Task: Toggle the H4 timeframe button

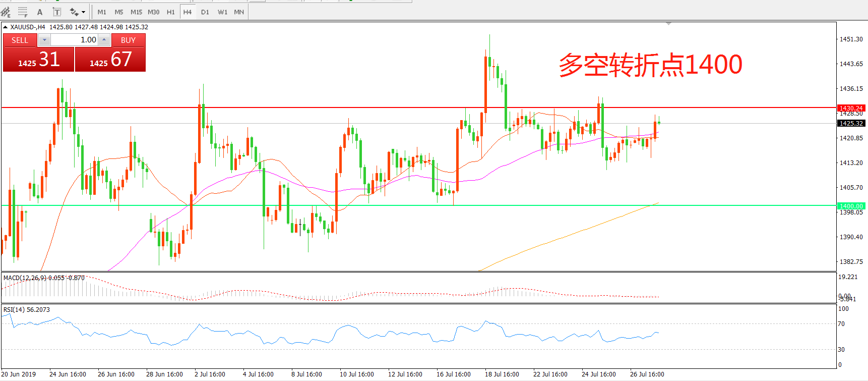Action: point(188,12)
